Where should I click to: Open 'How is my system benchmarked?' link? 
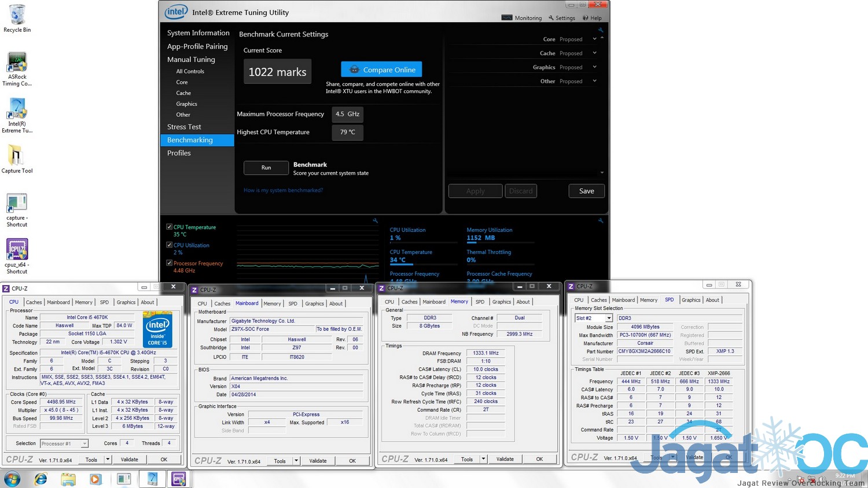283,190
